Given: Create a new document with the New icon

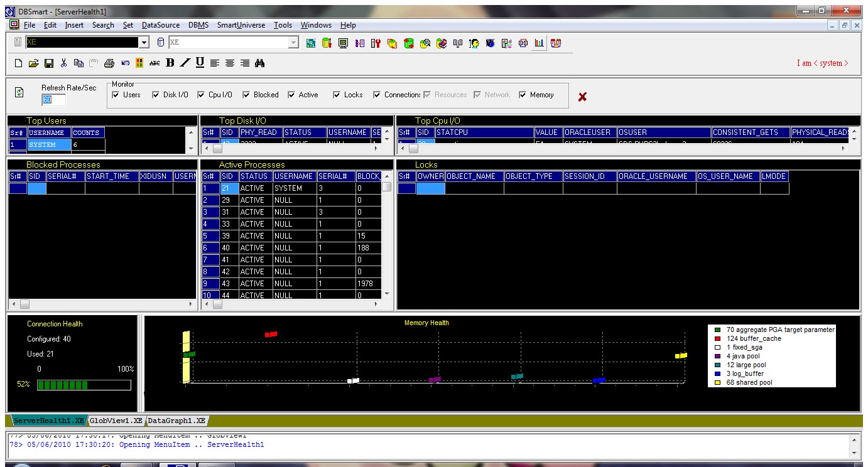Looking at the screenshot, I should tap(19, 63).
